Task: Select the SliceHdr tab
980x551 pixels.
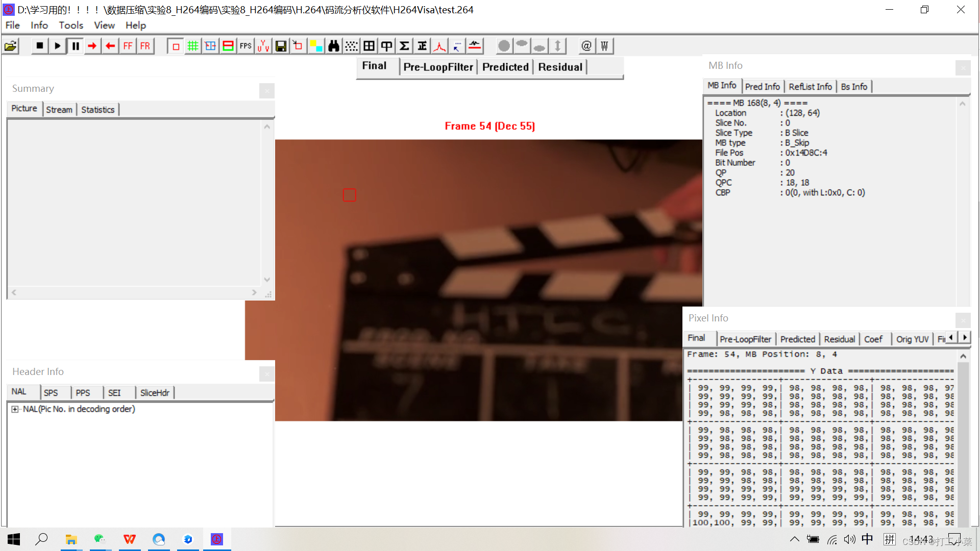Action: tap(155, 393)
